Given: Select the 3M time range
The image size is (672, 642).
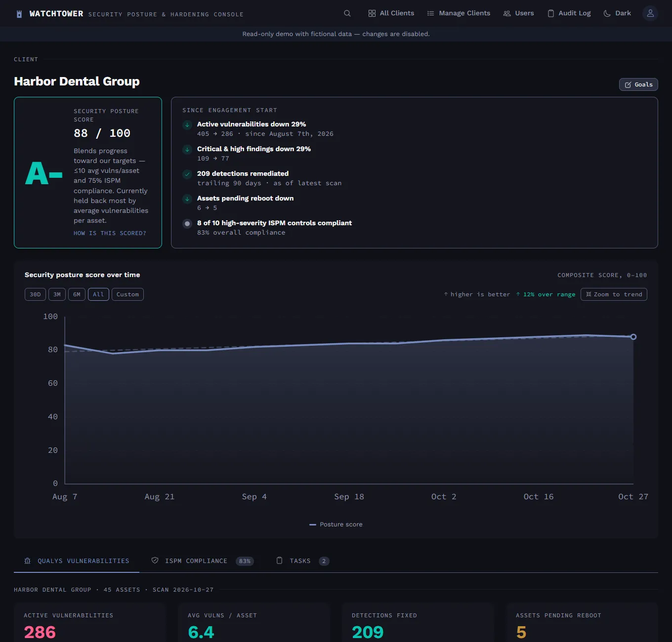Looking at the screenshot, I should [x=57, y=294].
